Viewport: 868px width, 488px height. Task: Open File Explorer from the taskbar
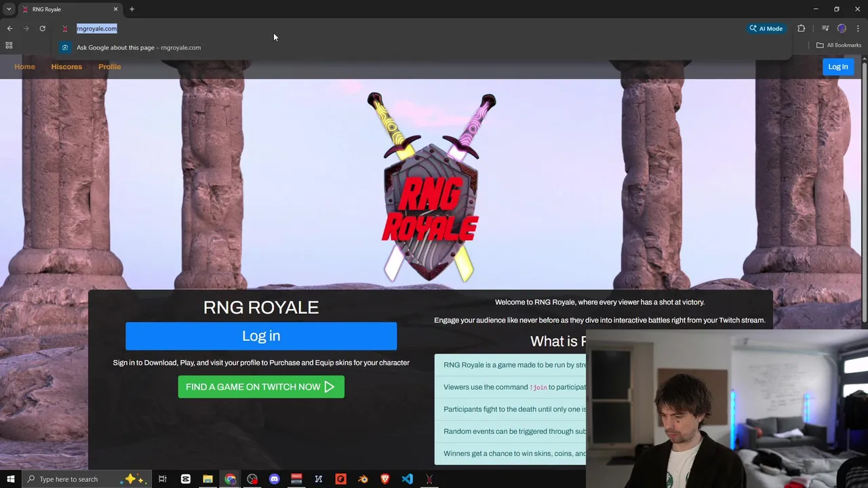point(208,479)
